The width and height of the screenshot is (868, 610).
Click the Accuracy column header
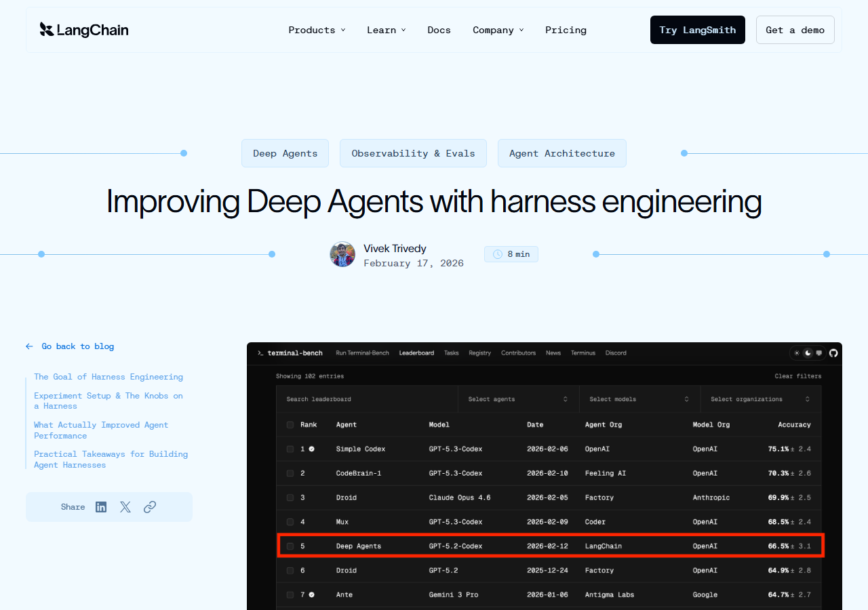pyautogui.click(x=795, y=425)
